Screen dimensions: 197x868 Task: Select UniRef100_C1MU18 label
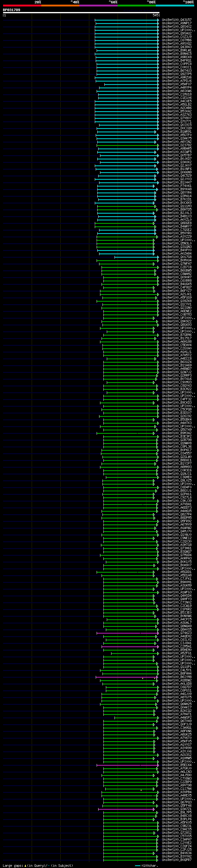tap(177, 94)
